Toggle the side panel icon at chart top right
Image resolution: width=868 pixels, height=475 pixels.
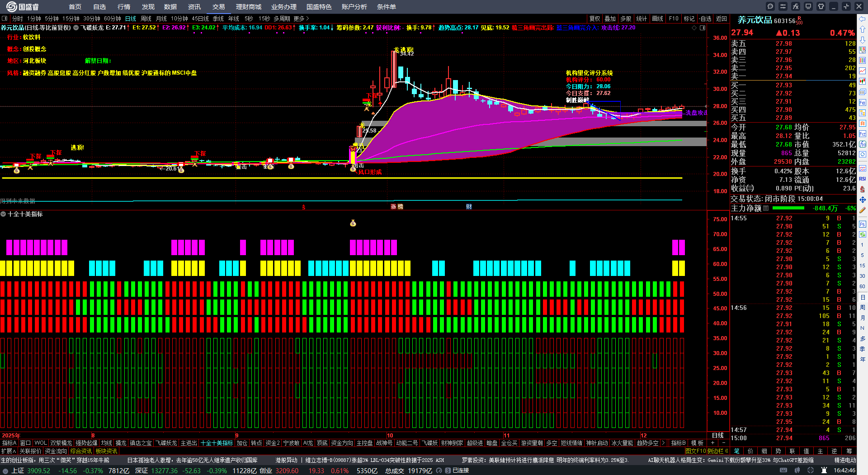pyautogui.click(x=703, y=28)
